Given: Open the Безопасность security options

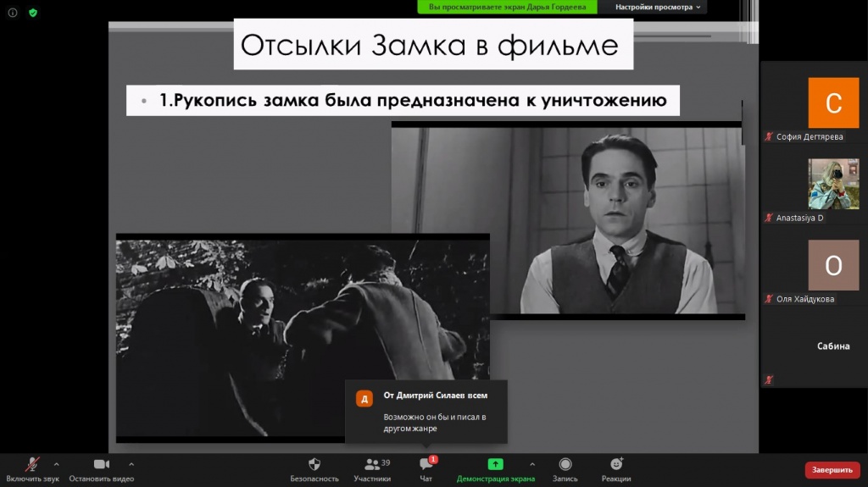Looking at the screenshot, I should tap(314, 469).
